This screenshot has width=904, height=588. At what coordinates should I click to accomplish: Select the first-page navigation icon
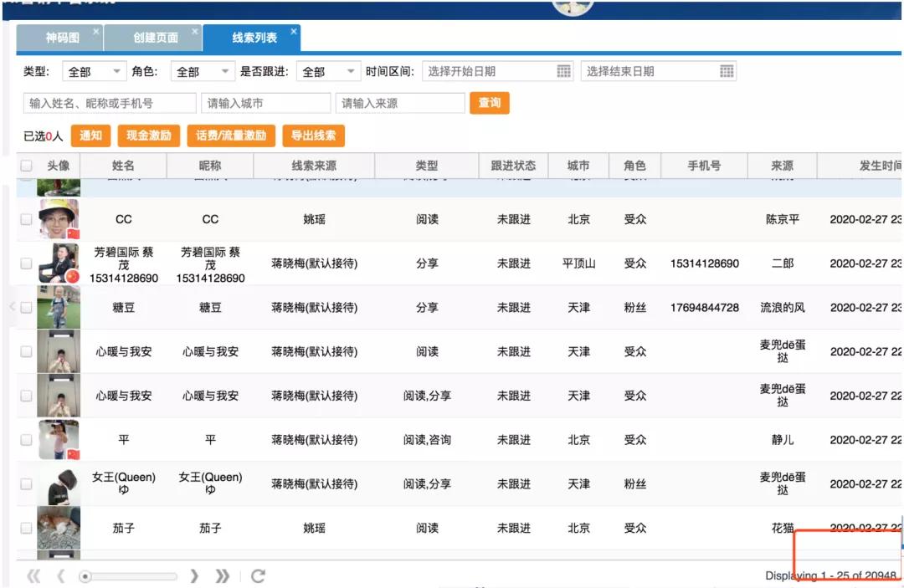[33, 575]
